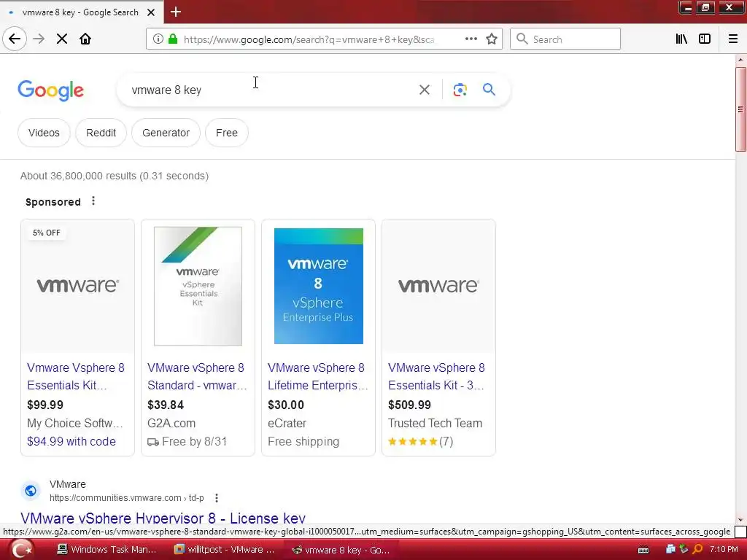
Task: Click the green secure padlock icon
Action: point(173,39)
